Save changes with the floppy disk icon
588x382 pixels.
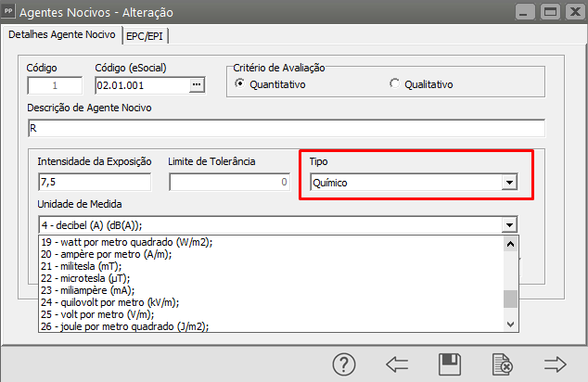[x=450, y=364]
